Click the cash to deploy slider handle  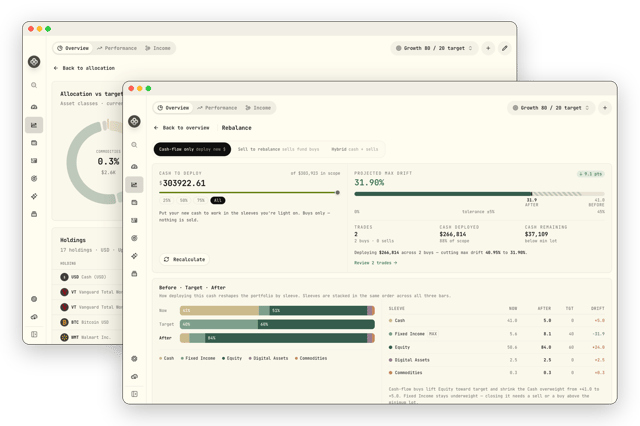click(338, 193)
